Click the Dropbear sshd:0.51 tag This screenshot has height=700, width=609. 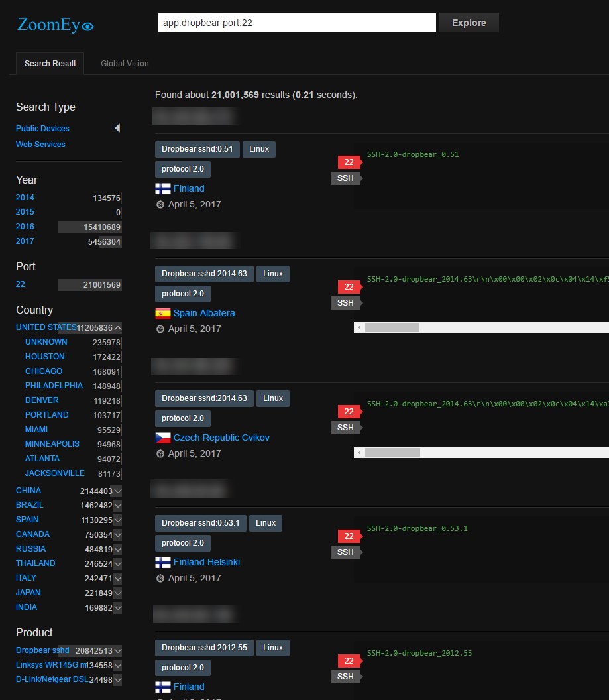(197, 149)
